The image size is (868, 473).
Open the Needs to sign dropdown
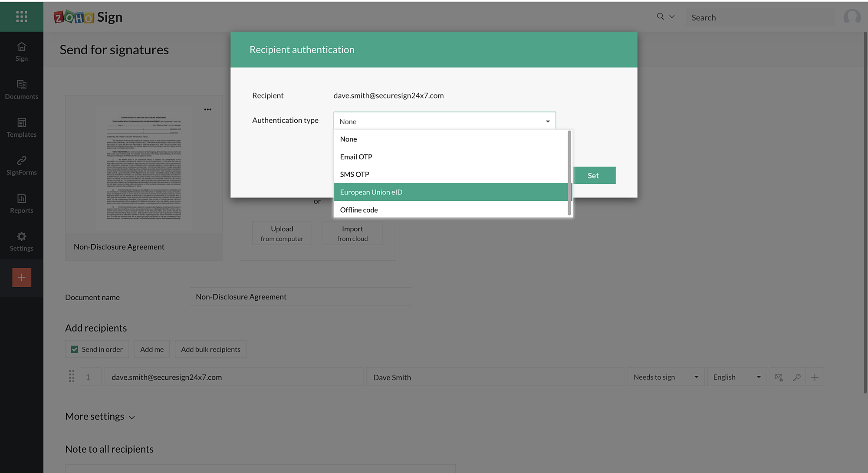(665, 377)
